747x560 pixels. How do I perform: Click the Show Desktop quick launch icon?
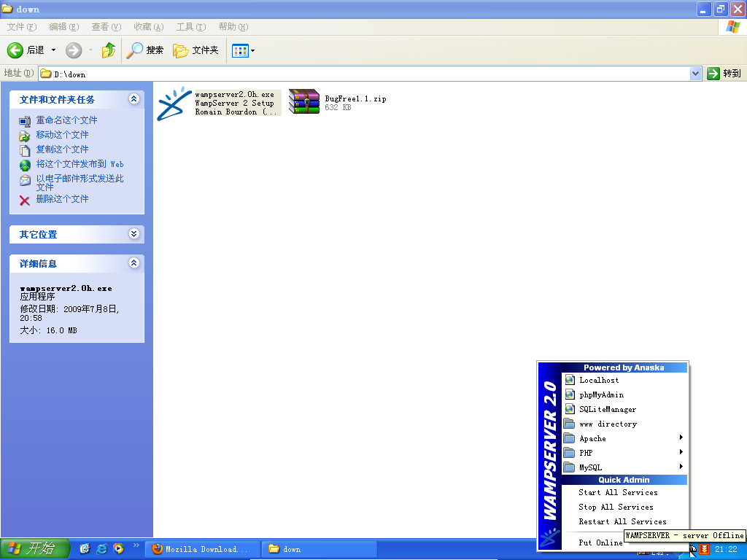pos(85,549)
